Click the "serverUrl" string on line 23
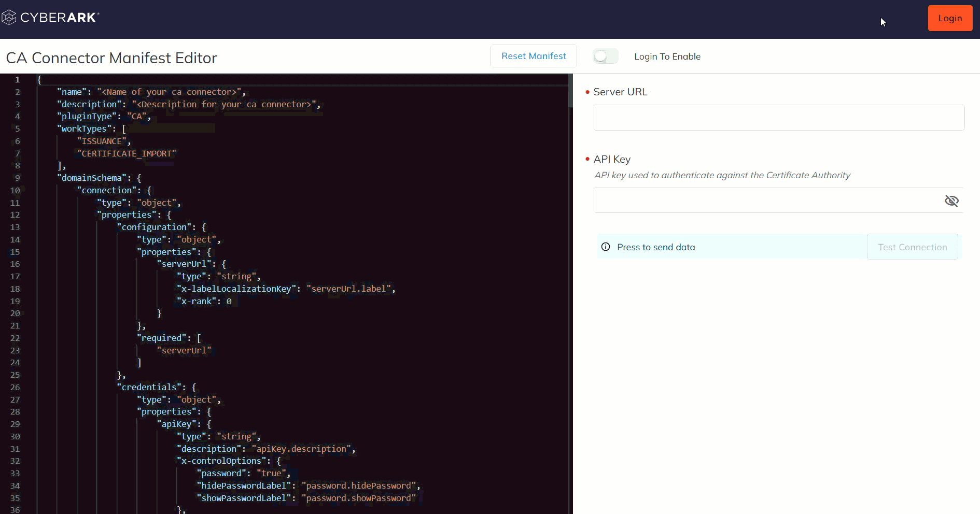Screen dimensions: 980x514 (x=184, y=350)
